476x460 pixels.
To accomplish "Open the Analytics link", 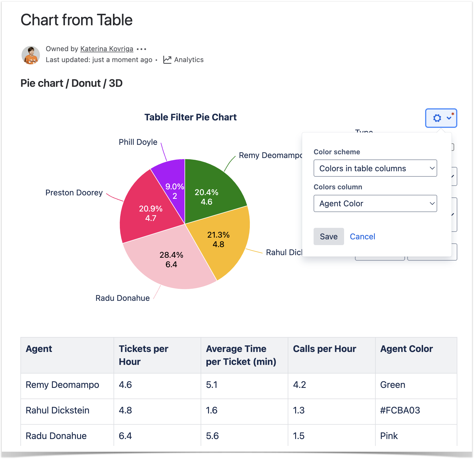I will coord(189,60).
